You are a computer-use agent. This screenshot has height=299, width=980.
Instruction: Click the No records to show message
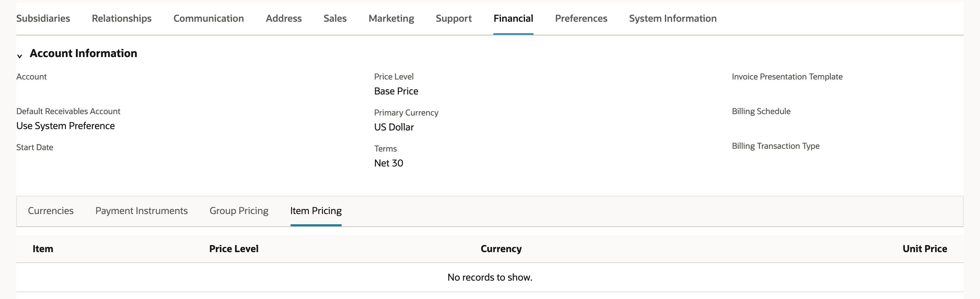tap(490, 277)
